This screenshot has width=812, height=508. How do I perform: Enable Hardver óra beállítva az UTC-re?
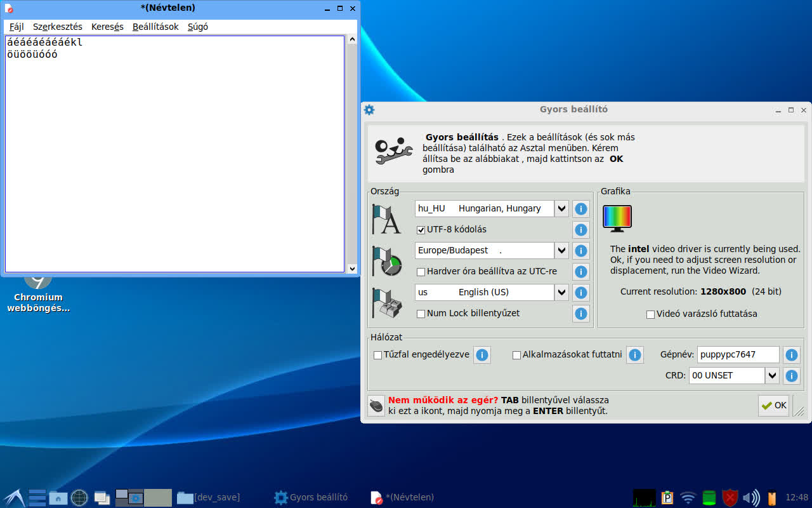[421, 272]
